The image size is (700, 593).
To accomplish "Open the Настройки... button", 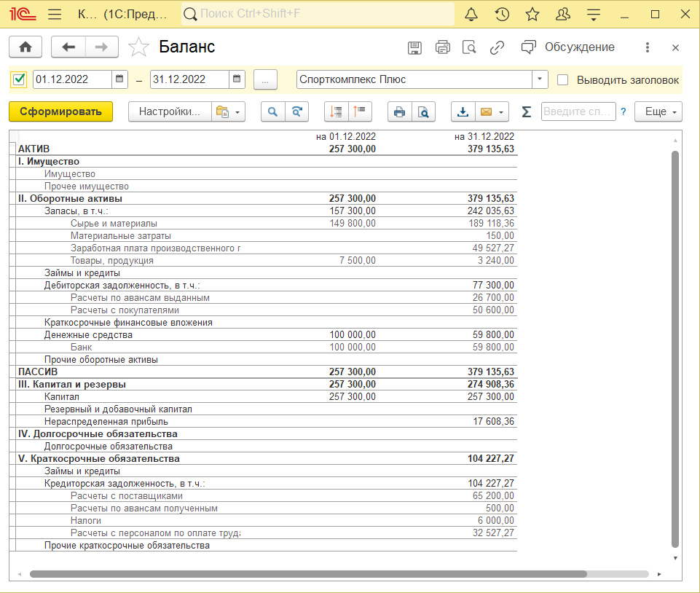I will (170, 111).
